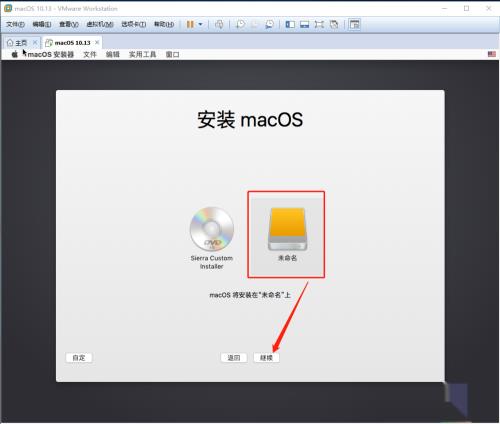Switch to Unity mode icon
500x424 pixels.
click(334, 24)
